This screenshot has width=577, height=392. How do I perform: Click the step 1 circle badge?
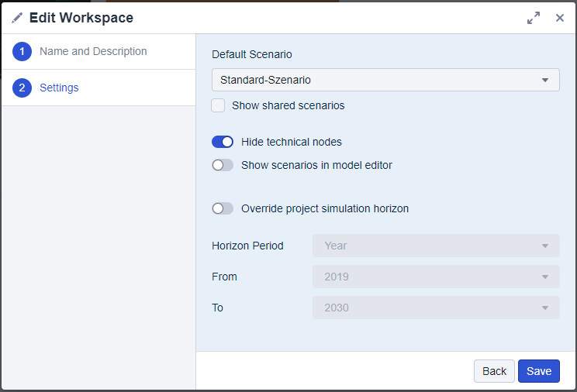[x=22, y=52]
